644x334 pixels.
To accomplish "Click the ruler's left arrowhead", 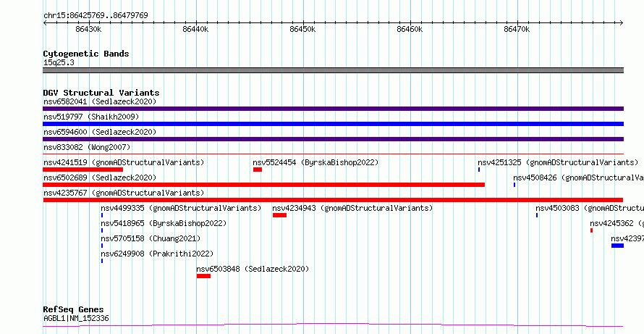I will point(45,23).
